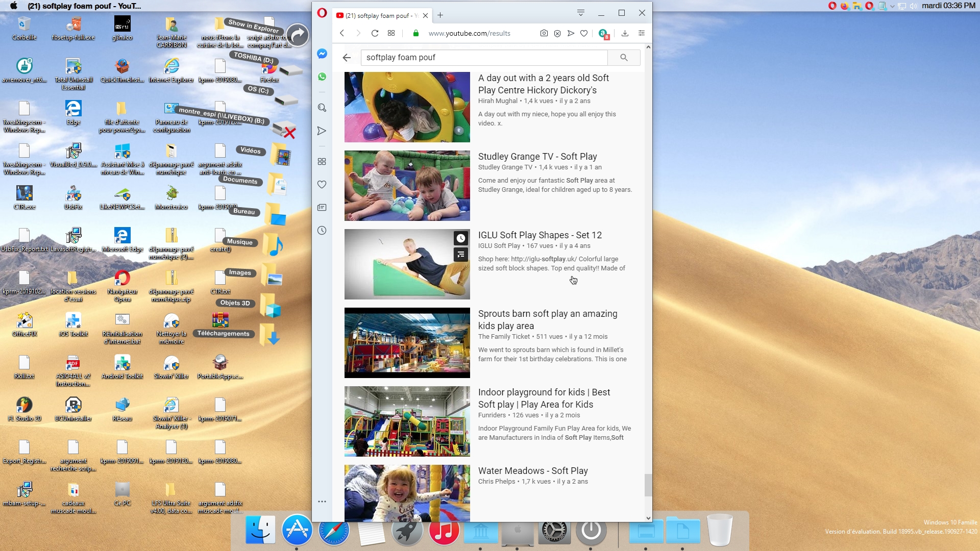Open 'Water Meadows - Soft Play' video title
Screen dimensions: 980x551
coord(533,471)
